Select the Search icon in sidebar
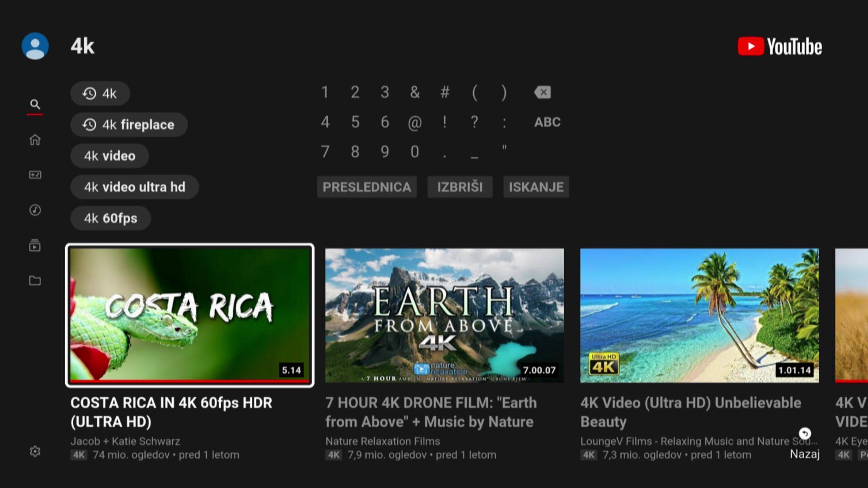The image size is (868, 488). [x=35, y=104]
